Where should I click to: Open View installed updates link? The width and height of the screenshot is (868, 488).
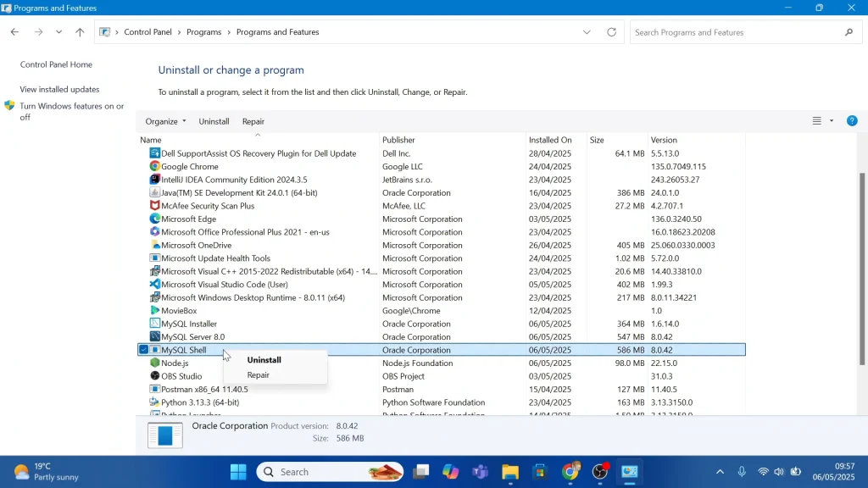point(60,89)
